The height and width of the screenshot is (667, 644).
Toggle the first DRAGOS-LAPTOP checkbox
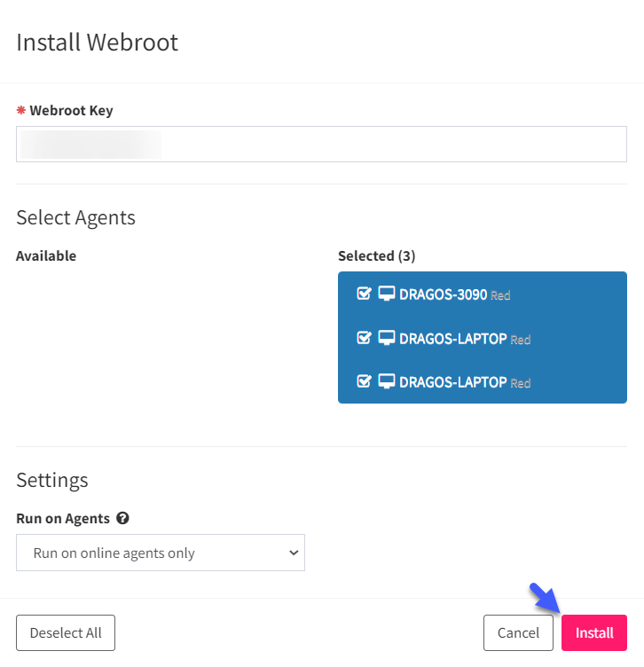(364, 338)
